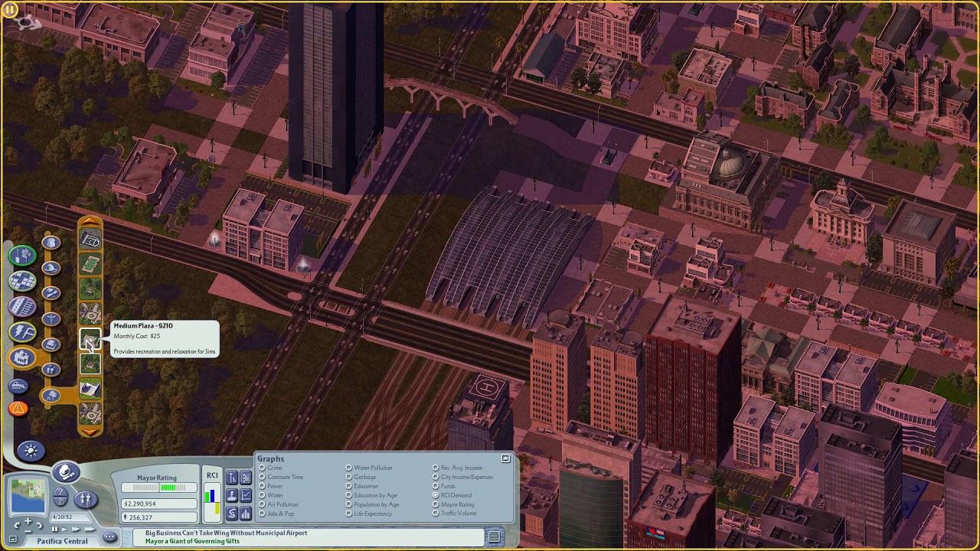This screenshot has height=551, width=980.
Task: Open the city ordinances panel icon
Action: 232,478
